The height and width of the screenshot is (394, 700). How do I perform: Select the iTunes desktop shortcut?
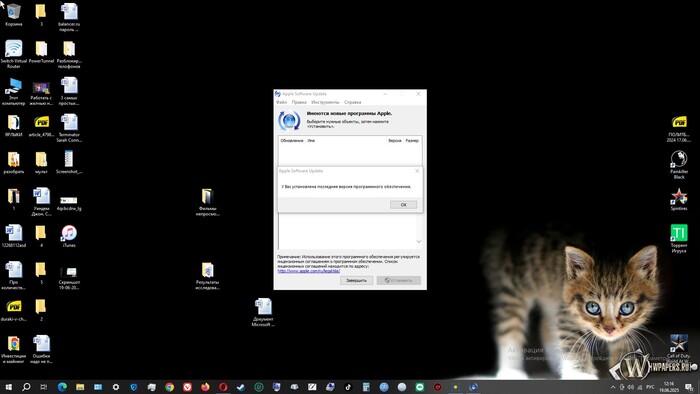click(x=69, y=236)
